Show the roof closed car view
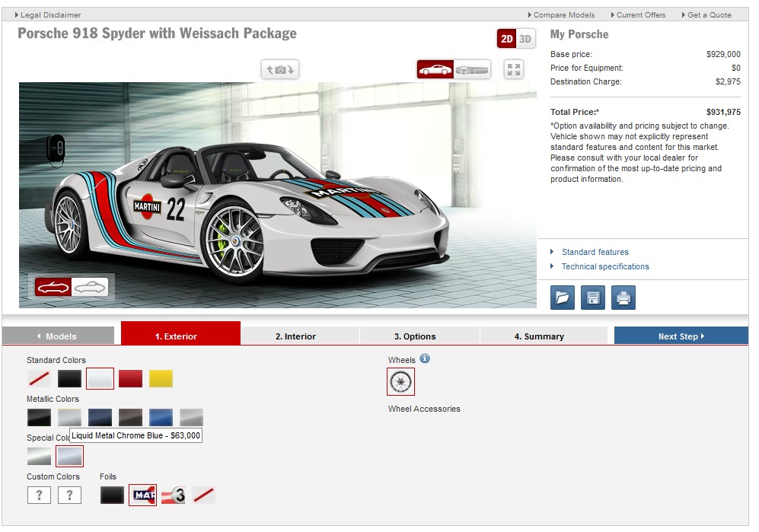Screen dimensions: 759x532 pos(91,287)
